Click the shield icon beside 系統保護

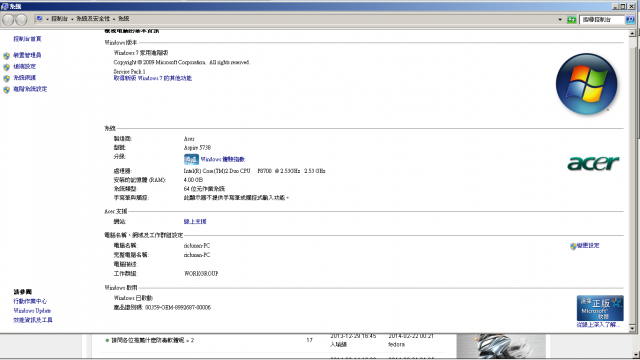[7, 78]
